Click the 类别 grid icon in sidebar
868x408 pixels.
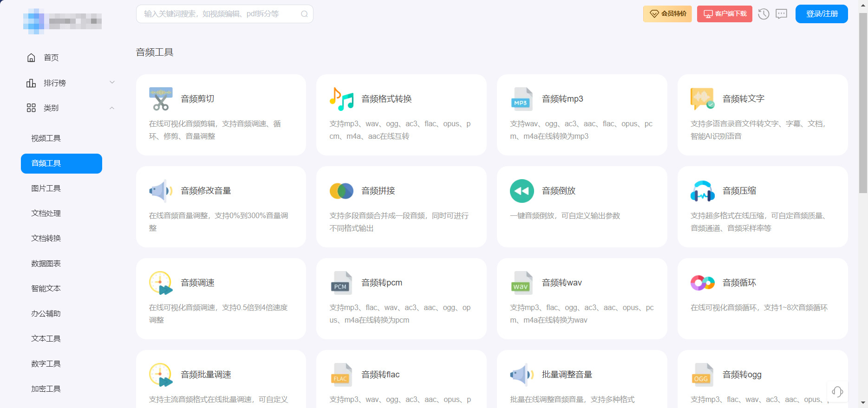pyautogui.click(x=31, y=108)
